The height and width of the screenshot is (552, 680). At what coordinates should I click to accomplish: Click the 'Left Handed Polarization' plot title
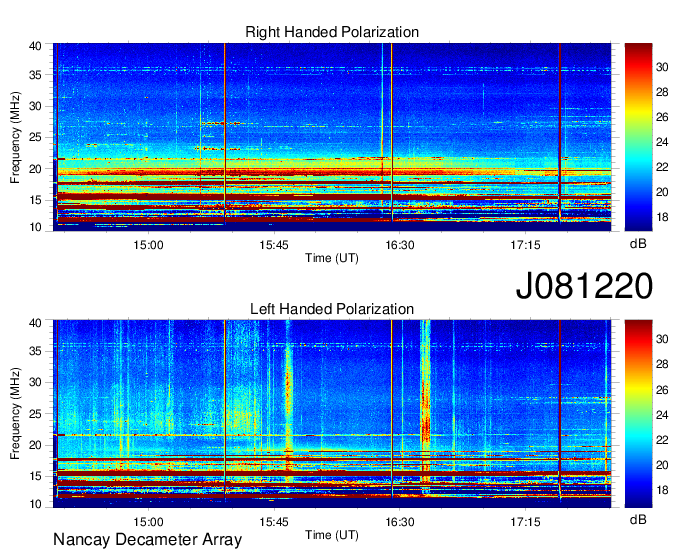click(x=332, y=309)
